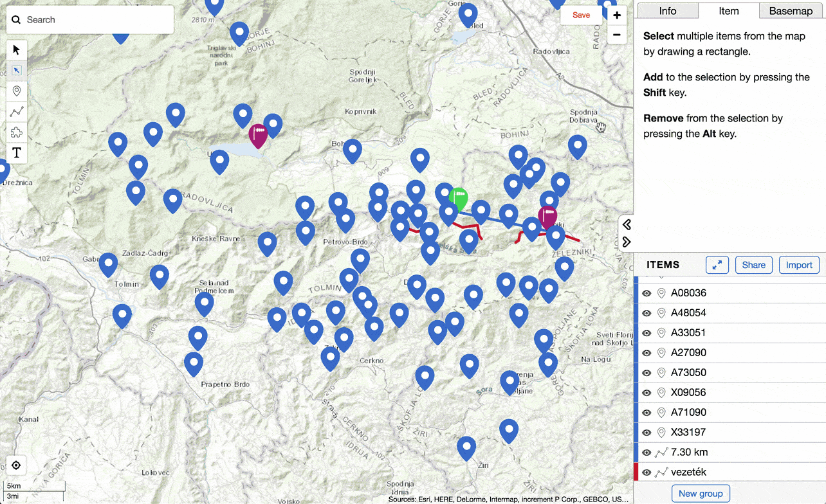This screenshot has width=826, height=504.
Task: Open the Info tab
Action: coord(667,10)
